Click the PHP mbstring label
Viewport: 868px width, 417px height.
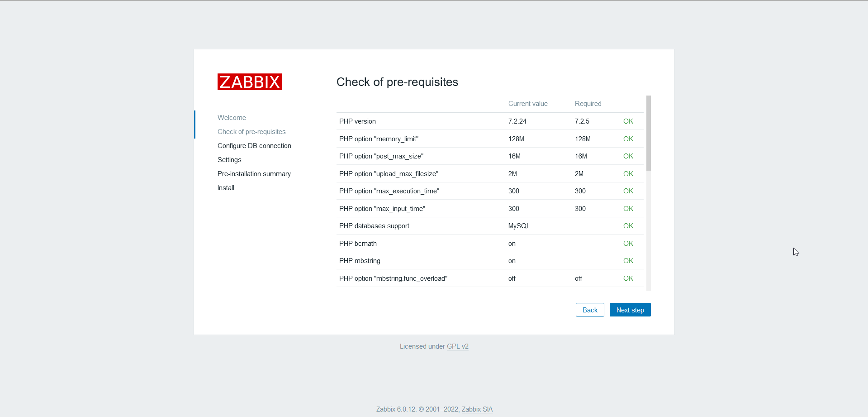[360, 261]
